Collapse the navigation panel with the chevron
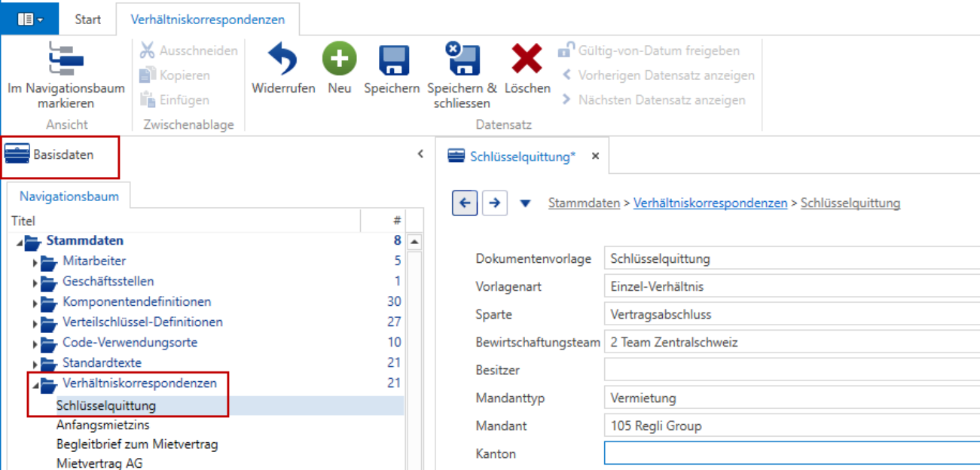The image size is (980, 470). [420, 154]
